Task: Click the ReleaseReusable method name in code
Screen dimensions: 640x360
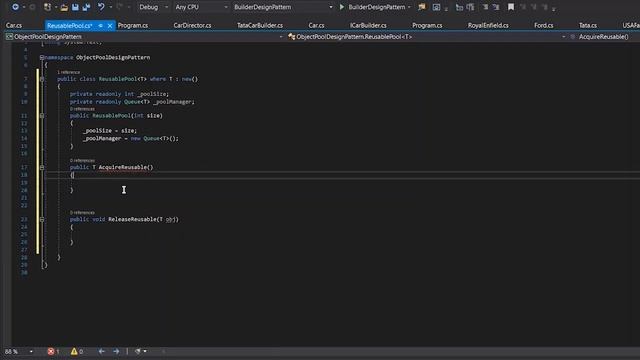Action: (132, 219)
